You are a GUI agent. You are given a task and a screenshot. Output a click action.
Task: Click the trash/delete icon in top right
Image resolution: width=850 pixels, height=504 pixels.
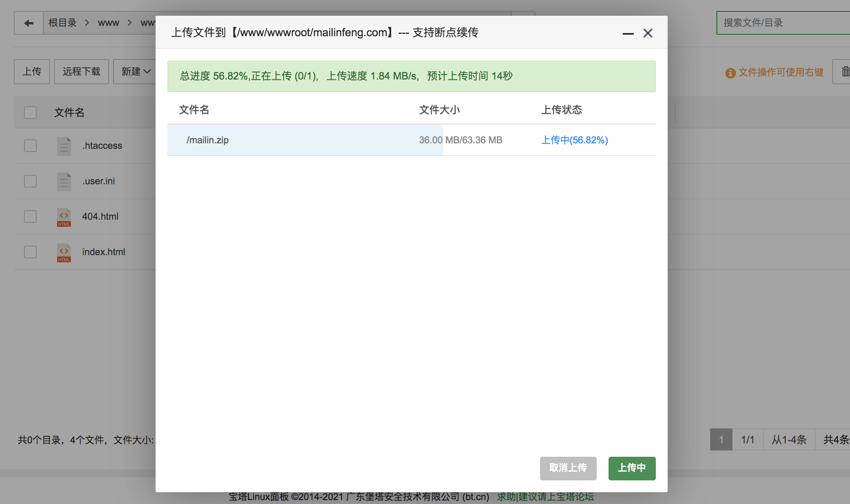pos(845,72)
